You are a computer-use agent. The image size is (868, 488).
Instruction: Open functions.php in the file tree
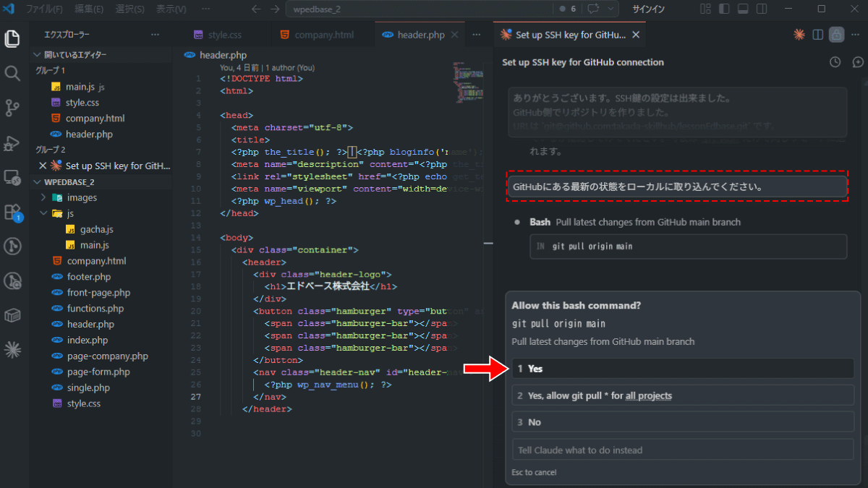(95, 309)
